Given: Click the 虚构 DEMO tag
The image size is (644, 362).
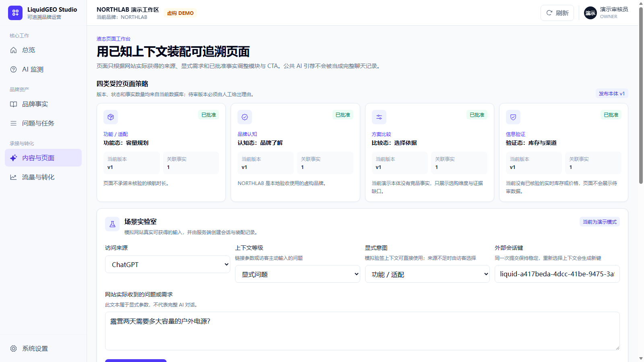Looking at the screenshot, I should coord(180,13).
